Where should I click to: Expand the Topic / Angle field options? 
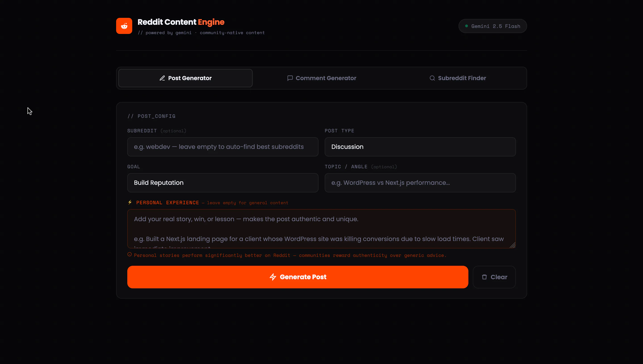tap(420, 183)
